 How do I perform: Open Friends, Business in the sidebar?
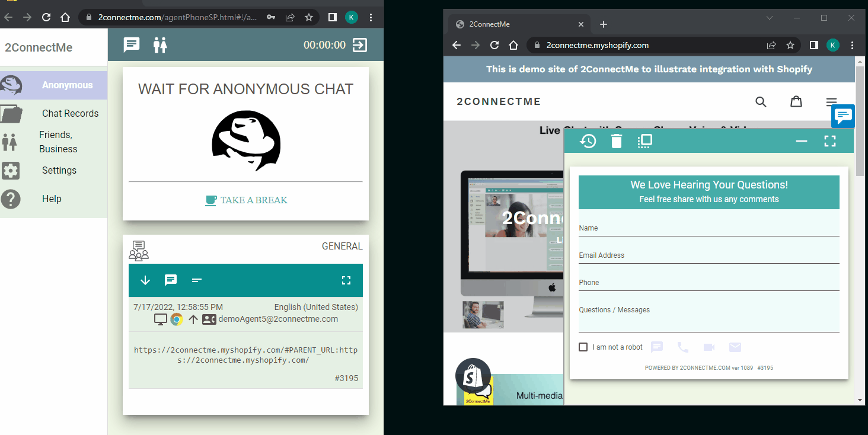point(53,142)
